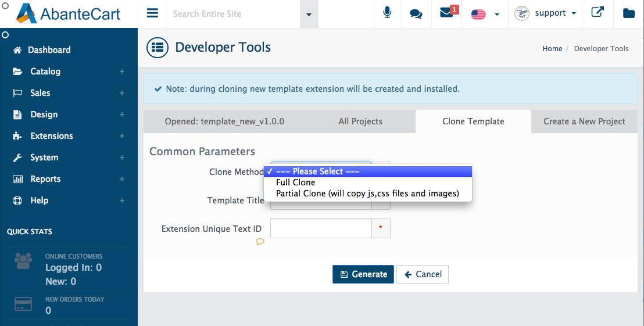Open the support user dropdown caret

tap(574, 13)
